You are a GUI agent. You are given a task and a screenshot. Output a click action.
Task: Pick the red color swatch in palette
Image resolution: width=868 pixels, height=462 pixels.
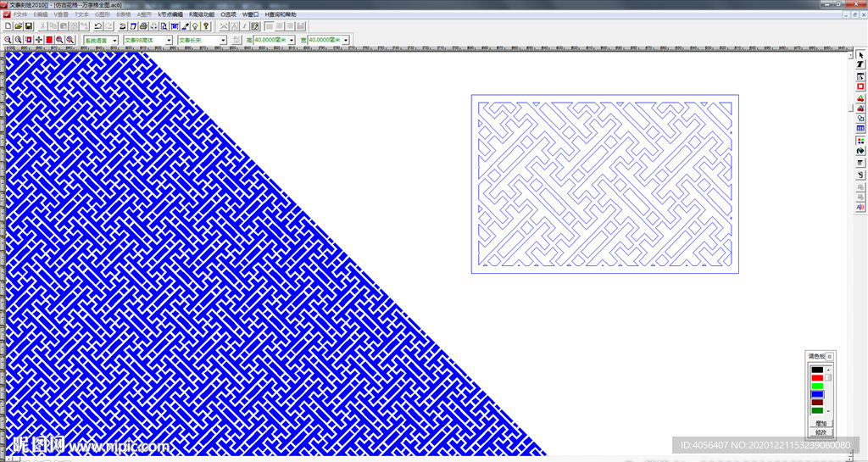pyautogui.click(x=817, y=378)
